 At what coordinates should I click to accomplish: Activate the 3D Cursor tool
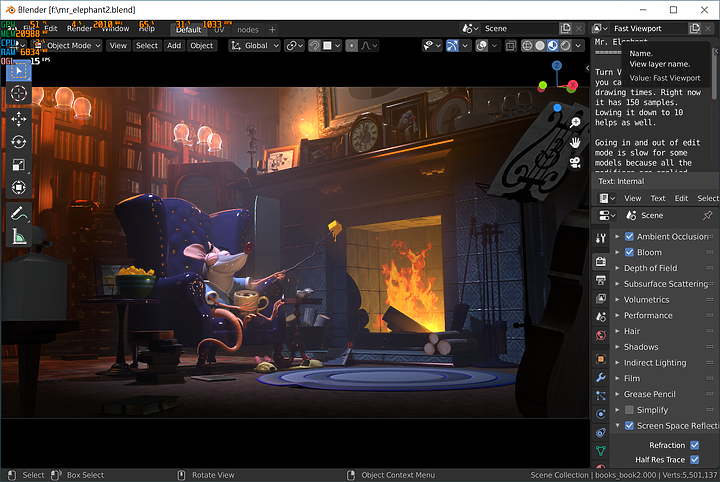click(19, 93)
